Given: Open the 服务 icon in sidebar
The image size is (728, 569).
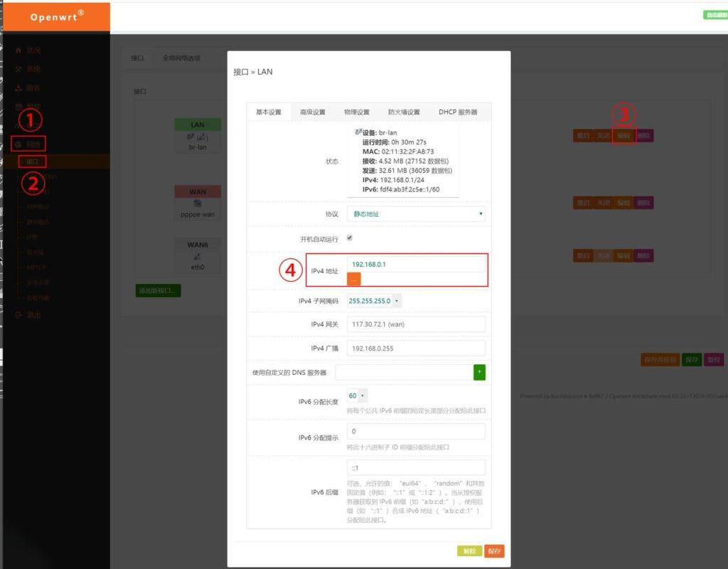Looking at the screenshot, I should (x=18, y=87).
